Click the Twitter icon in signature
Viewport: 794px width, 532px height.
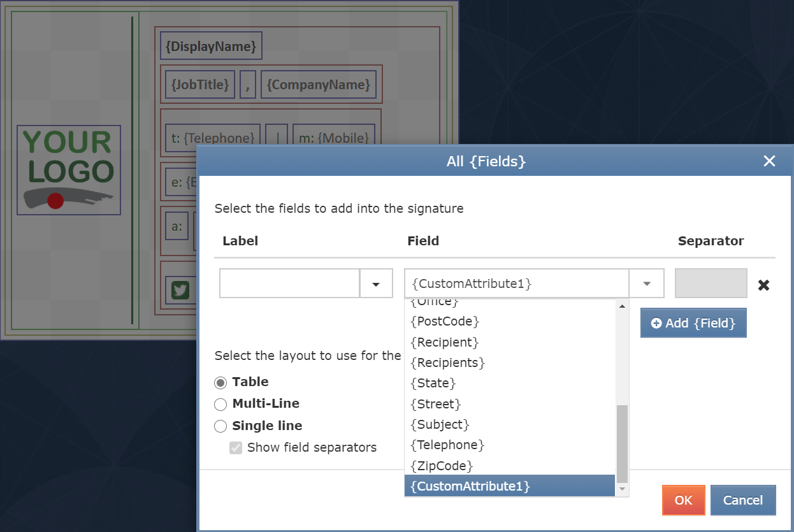(x=181, y=291)
